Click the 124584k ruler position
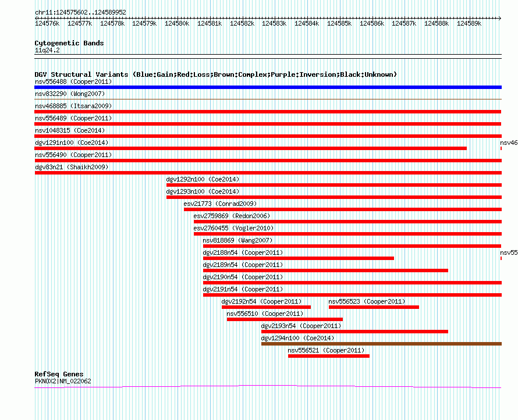 coord(307,23)
